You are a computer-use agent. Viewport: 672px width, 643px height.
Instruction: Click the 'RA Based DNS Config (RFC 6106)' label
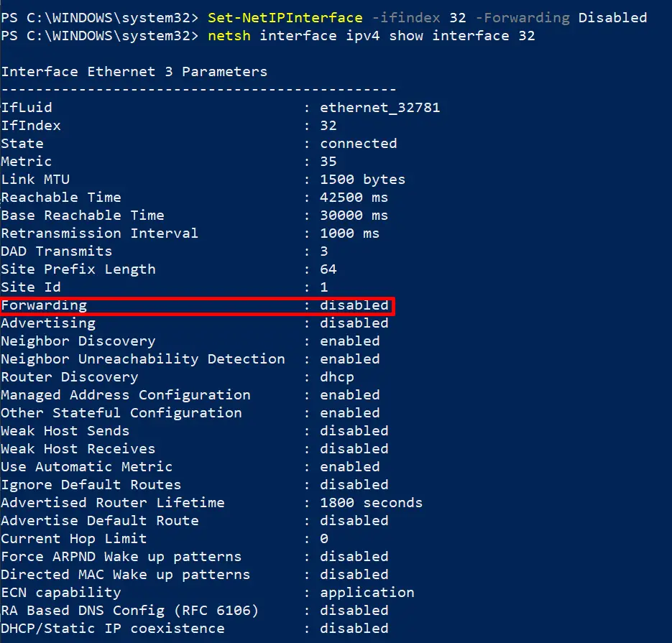(x=129, y=611)
